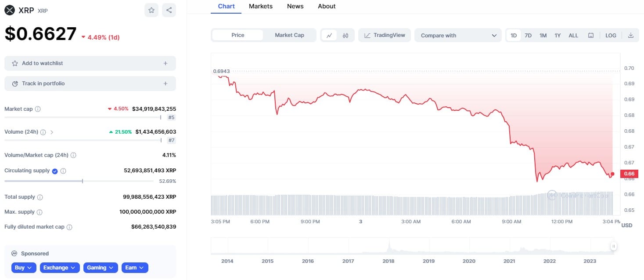Download chart data via download icon

point(631,36)
